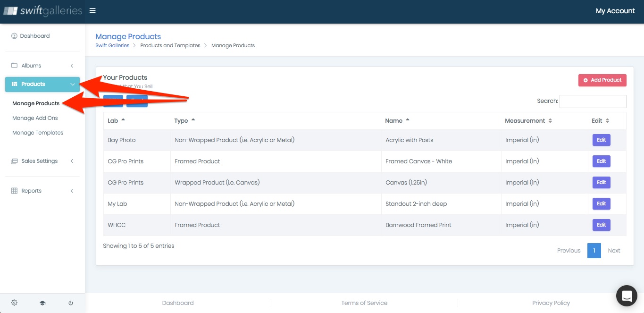Open footer Dashboard link

pos(178,303)
